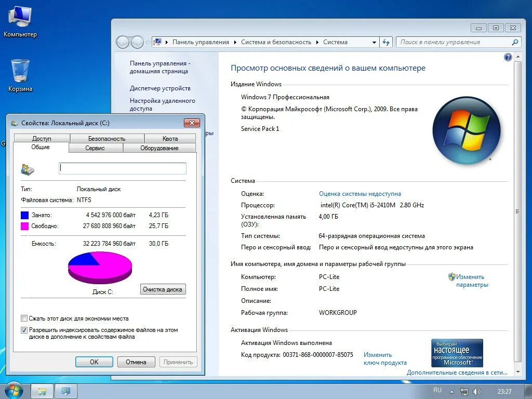The image size is (532, 399).
Task: Open Windows Explorer from the taskbar
Action: (x=42, y=391)
